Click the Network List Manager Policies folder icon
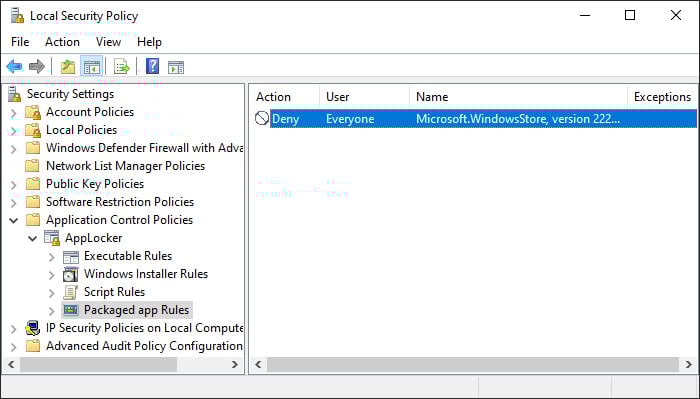This screenshot has height=399, width=700. (x=32, y=166)
